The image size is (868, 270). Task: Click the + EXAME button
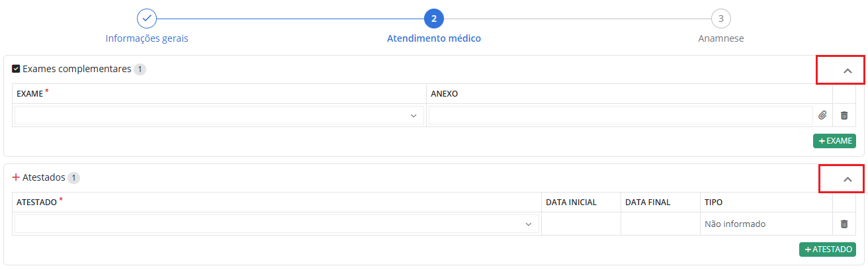pyautogui.click(x=834, y=140)
